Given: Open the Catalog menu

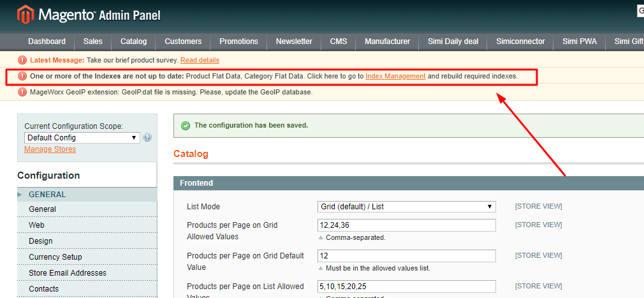Looking at the screenshot, I should pyautogui.click(x=133, y=41).
